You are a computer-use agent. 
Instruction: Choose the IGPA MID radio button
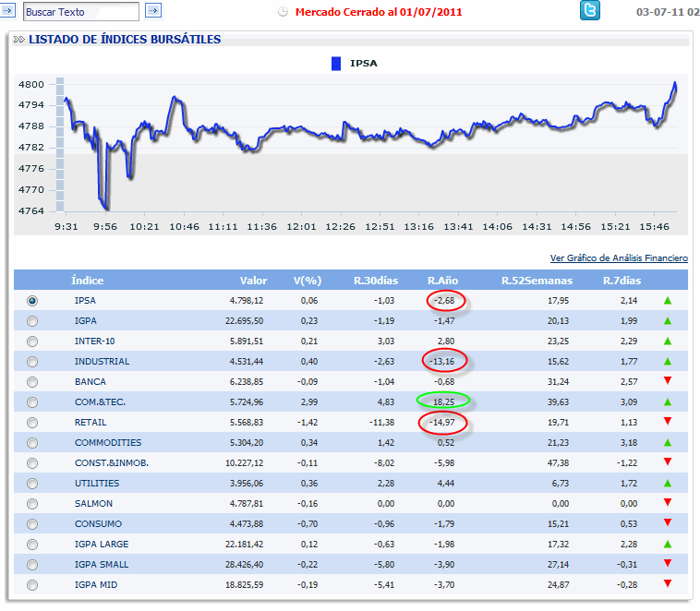click(33, 585)
